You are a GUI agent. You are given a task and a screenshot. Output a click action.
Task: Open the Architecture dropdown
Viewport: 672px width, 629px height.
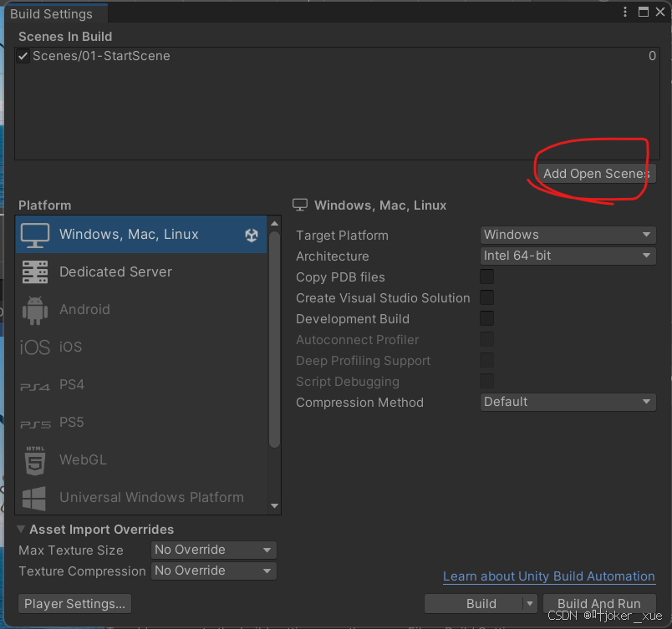568,256
